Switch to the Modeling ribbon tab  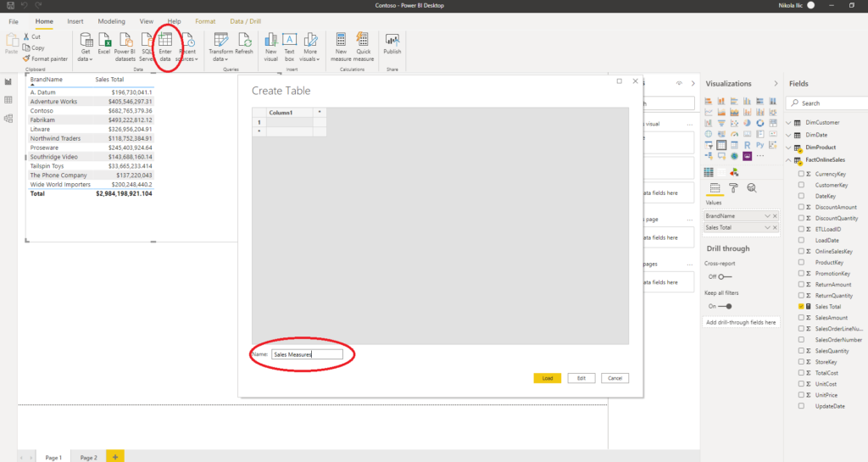[111, 21]
